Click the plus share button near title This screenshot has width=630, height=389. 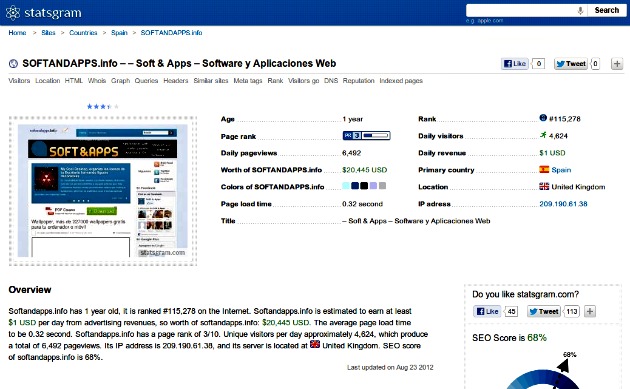point(617,63)
